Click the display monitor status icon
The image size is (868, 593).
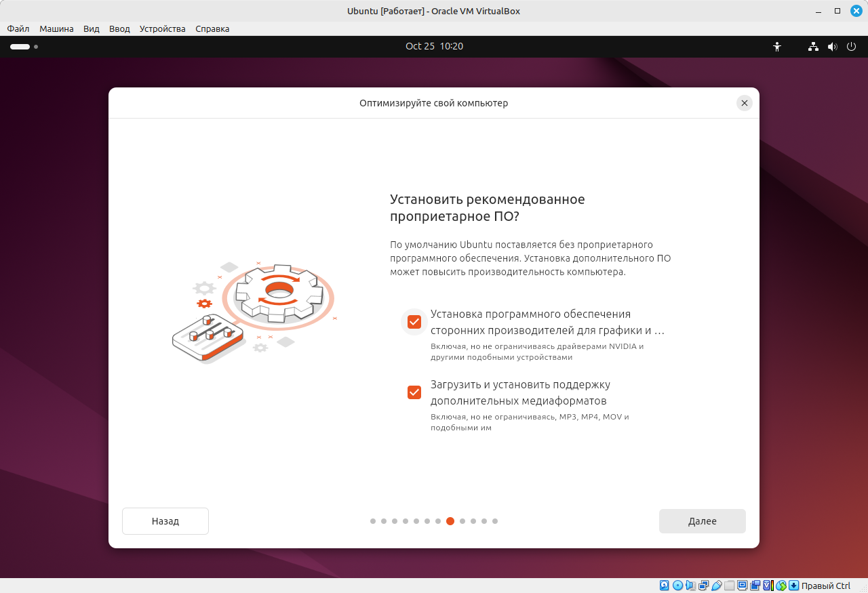742,586
